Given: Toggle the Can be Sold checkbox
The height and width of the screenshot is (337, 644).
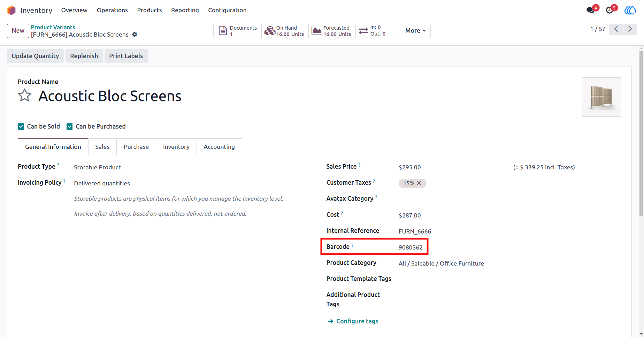Looking at the screenshot, I should pos(21,127).
